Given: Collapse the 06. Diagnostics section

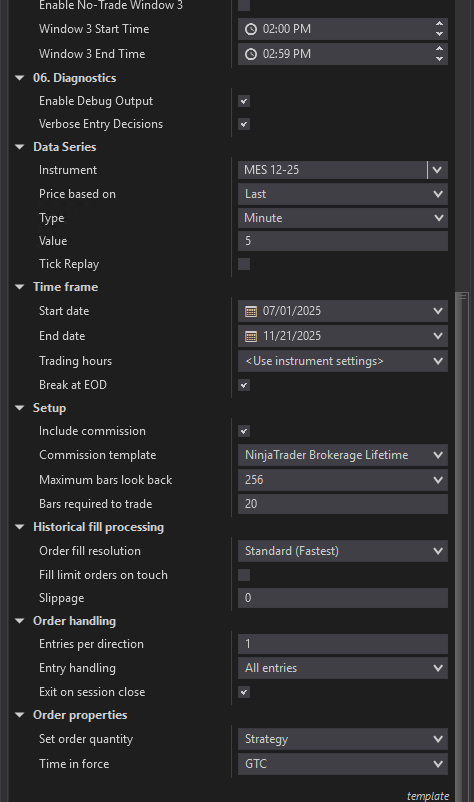Looking at the screenshot, I should coord(20,78).
